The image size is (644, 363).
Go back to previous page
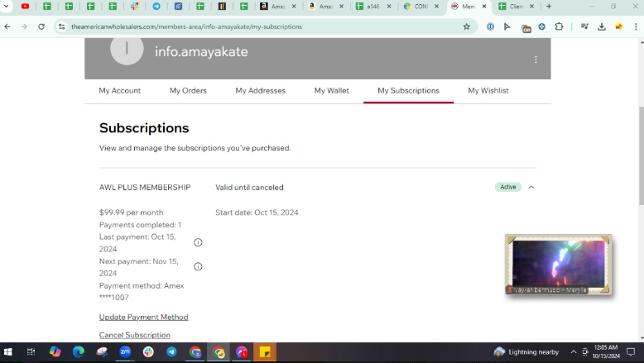(x=7, y=26)
